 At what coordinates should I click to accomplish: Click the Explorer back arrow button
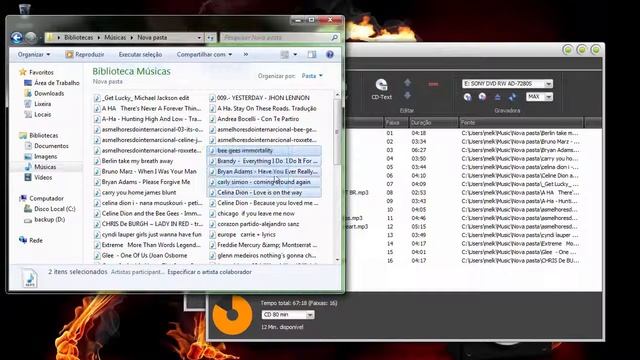click(17, 38)
